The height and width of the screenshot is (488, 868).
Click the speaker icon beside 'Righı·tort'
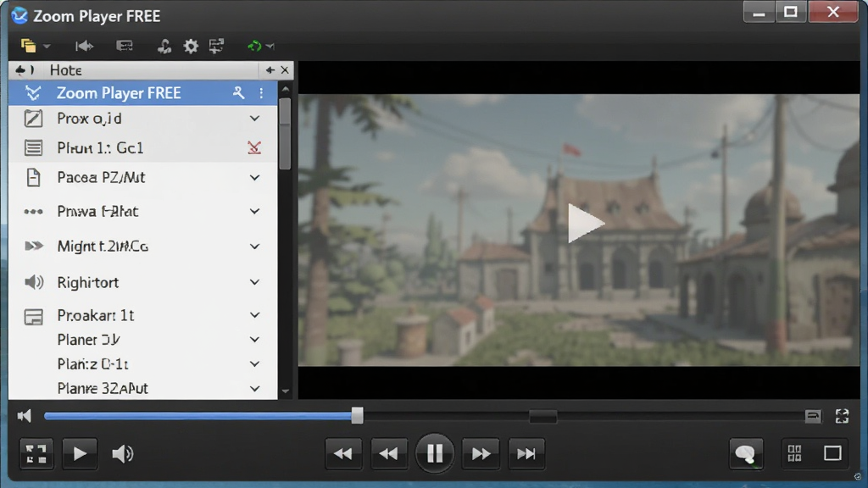34,282
